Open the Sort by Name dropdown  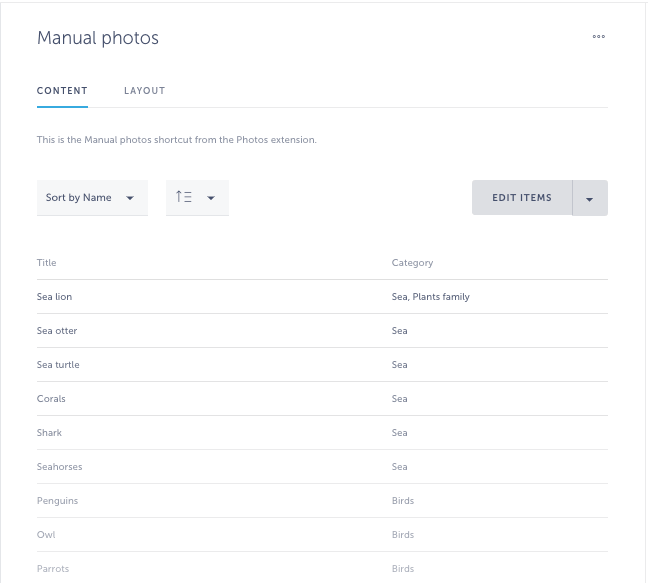[92, 198]
